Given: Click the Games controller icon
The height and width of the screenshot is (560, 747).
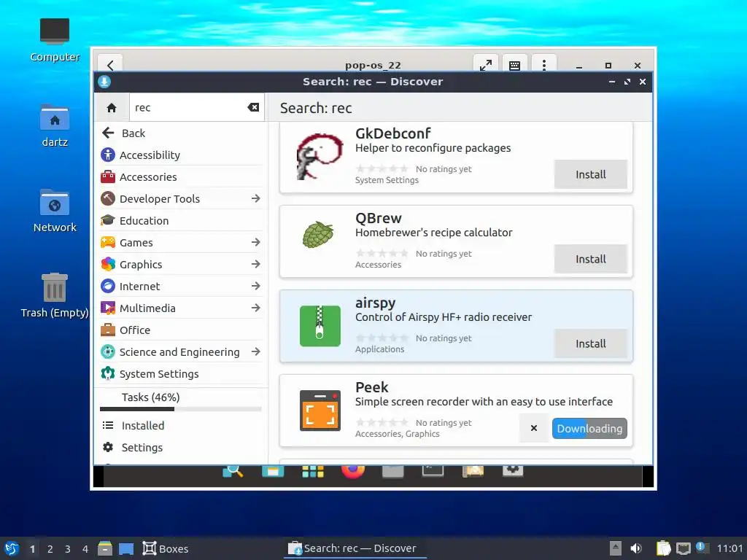Looking at the screenshot, I should (108, 242).
